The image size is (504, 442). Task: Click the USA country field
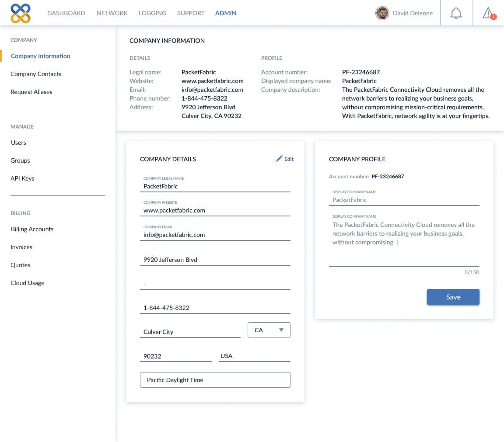pos(254,356)
